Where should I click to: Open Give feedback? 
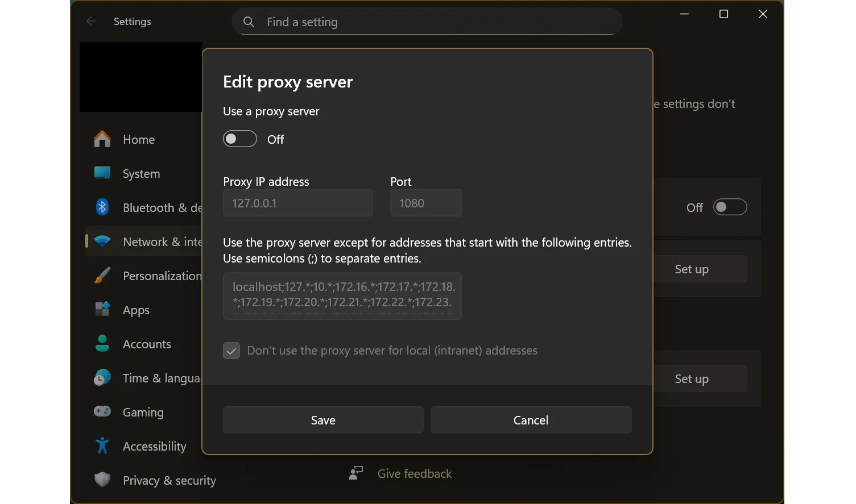pyautogui.click(x=414, y=473)
